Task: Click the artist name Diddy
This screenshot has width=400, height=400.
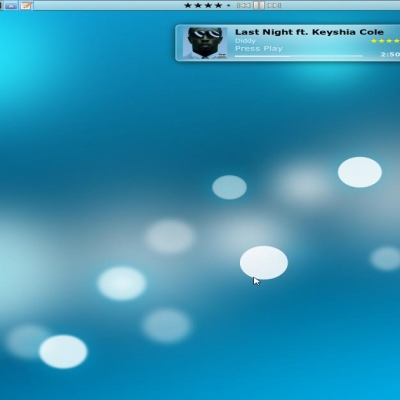Action: tap(245, 41)
